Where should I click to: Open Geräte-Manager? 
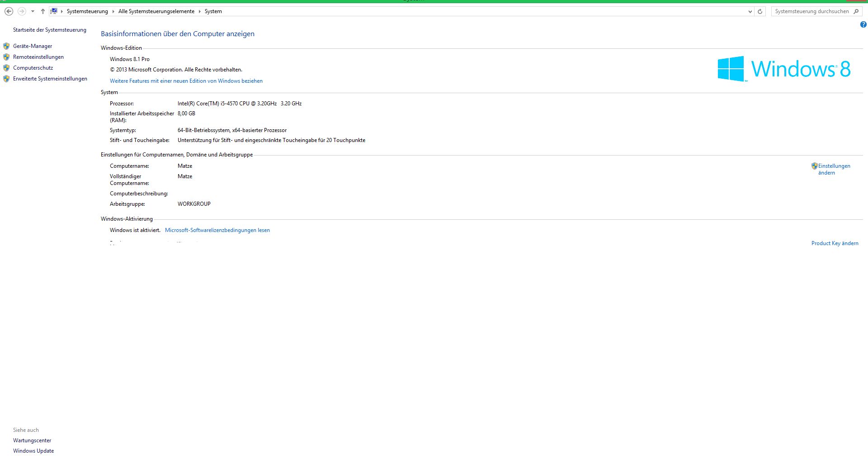[x=33, y=46]
